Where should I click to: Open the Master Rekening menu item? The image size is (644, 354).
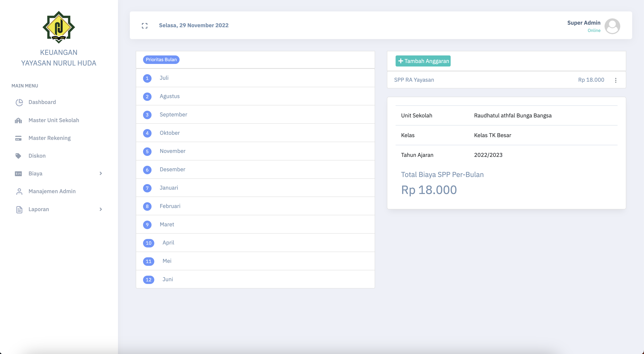[x=50, y=138]
